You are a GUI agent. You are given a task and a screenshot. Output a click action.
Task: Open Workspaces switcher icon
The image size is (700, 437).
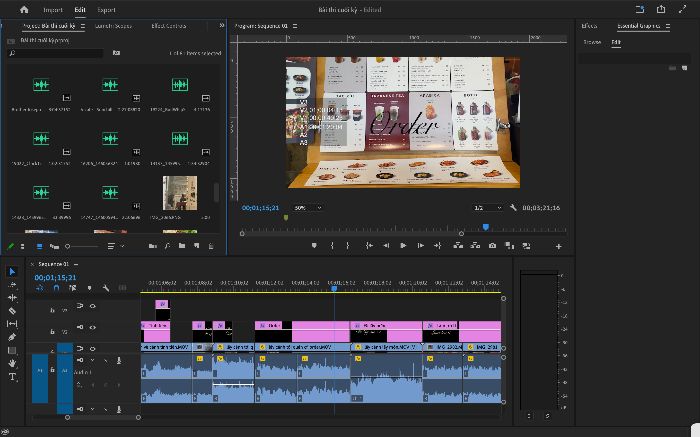point(640,9)
